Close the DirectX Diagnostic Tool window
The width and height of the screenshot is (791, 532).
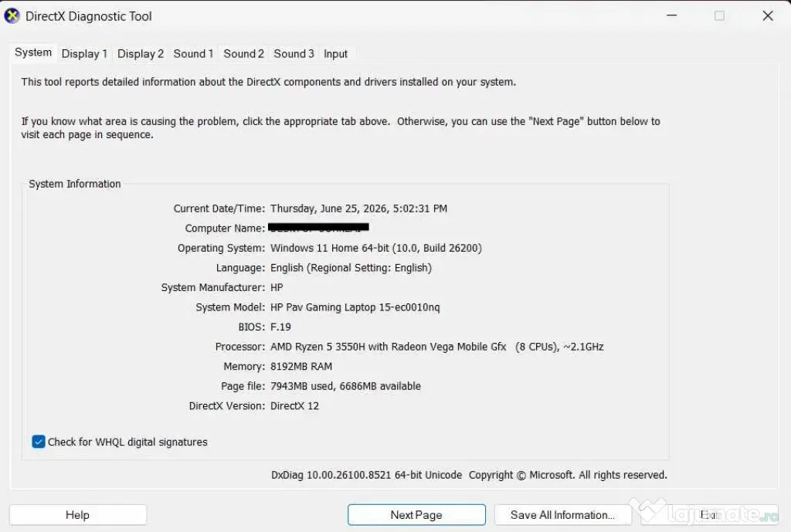pyautogui.click(x=768, y=15)
